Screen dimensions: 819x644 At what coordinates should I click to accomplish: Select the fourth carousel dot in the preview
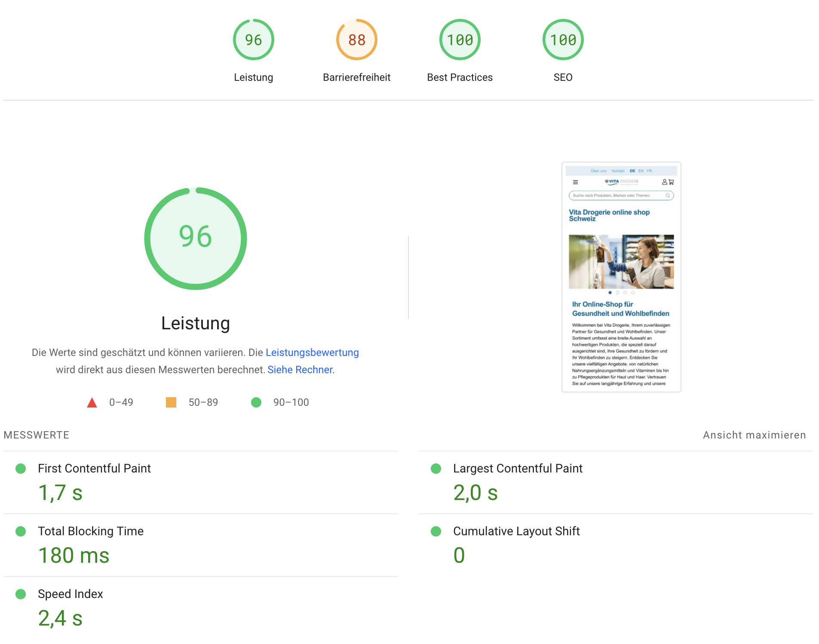point(633,292)
